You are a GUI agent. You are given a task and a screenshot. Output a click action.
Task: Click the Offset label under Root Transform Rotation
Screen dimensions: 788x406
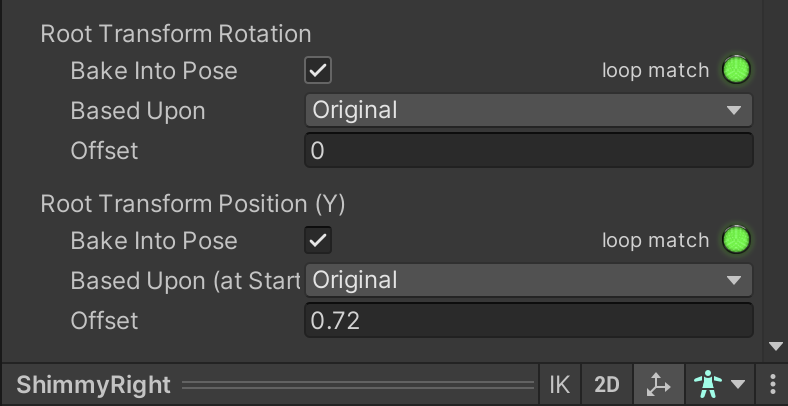click(104, 151)
